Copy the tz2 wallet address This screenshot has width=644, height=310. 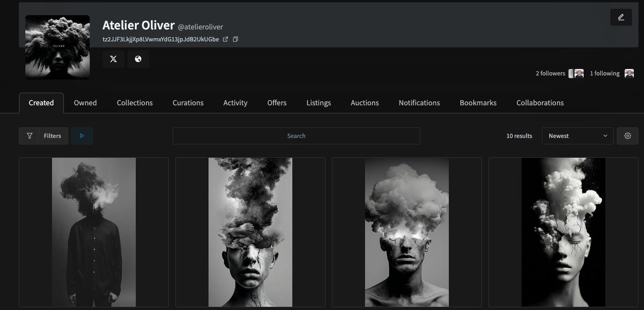click(x=235, y=39)
